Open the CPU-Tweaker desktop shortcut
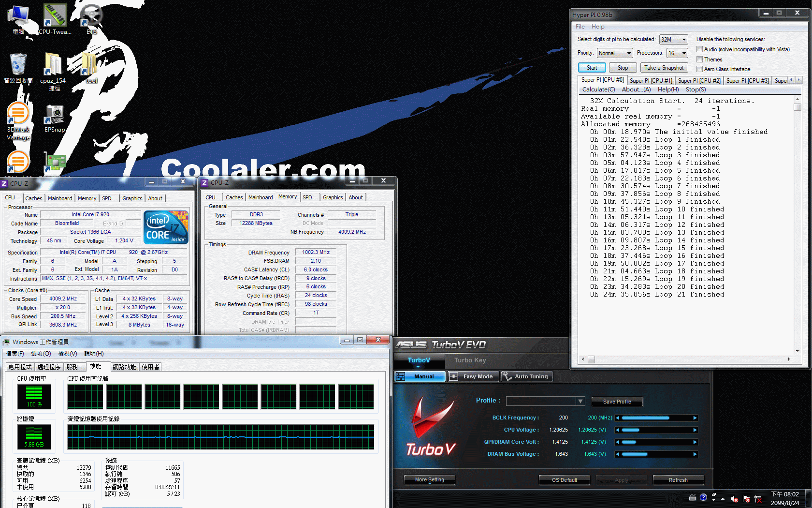 click(x=55, y=18)
